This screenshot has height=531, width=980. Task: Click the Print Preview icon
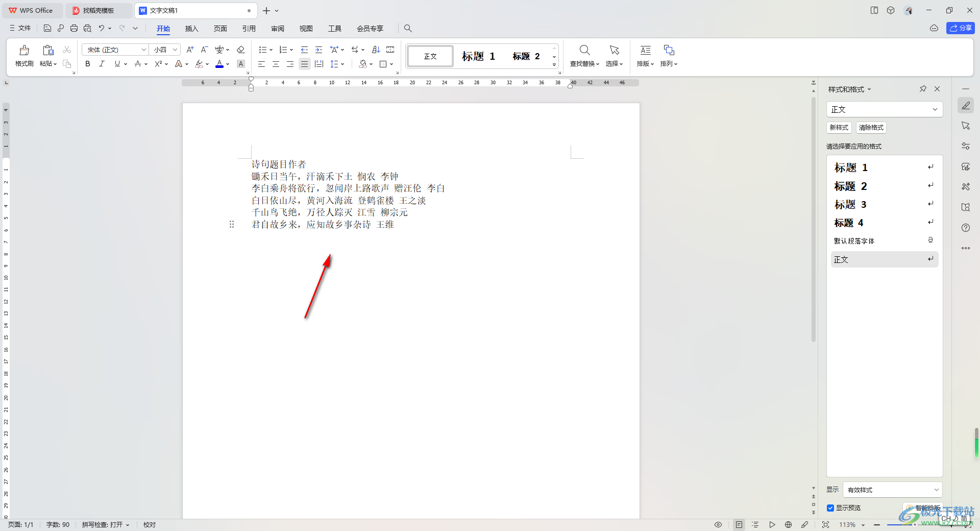(87, 28)
